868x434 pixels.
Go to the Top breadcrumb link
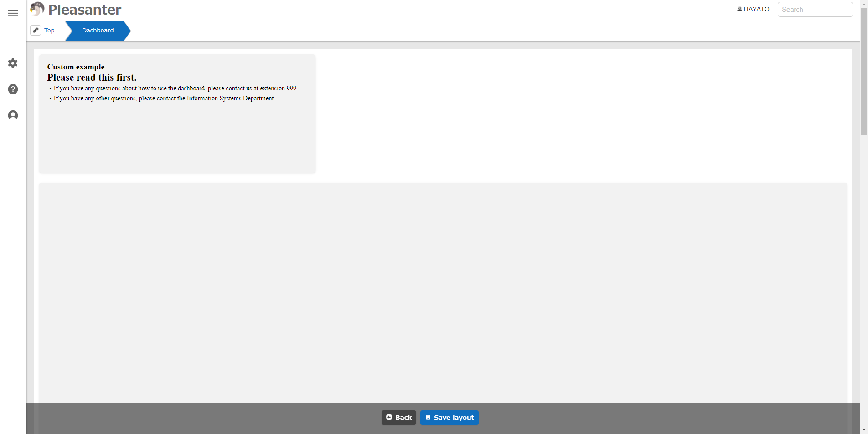click(49, 30)
